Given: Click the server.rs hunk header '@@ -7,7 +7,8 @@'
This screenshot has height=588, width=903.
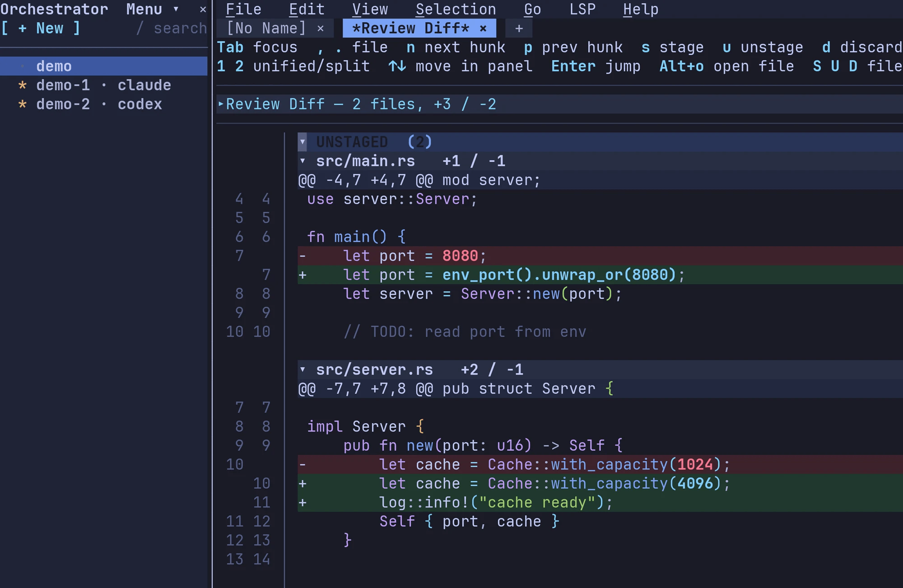Looking at the screenshot, I should coord(365,389).
